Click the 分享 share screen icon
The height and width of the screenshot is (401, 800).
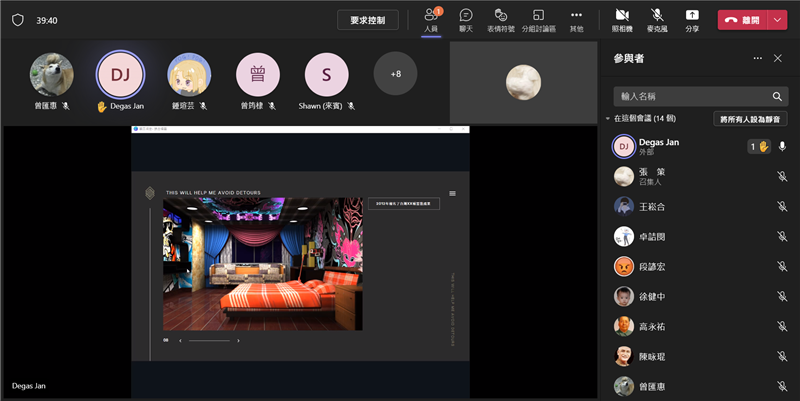(x=692, y=18)
